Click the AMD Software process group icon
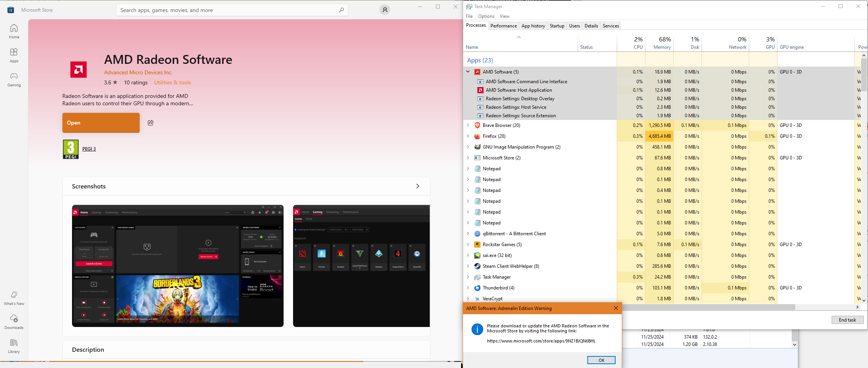The height and width of the screenshot is (368, 868). click(477, 72)
